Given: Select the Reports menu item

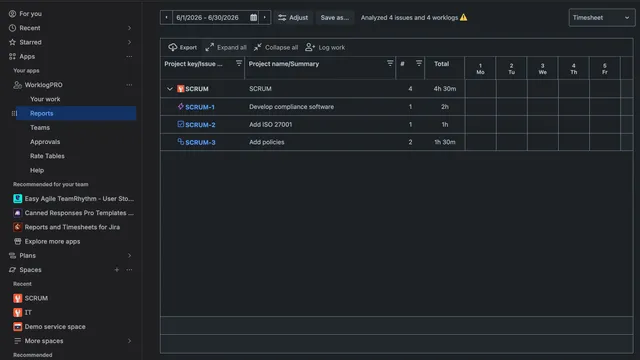Looking at the screenshot, I should [x=76, y=113].
